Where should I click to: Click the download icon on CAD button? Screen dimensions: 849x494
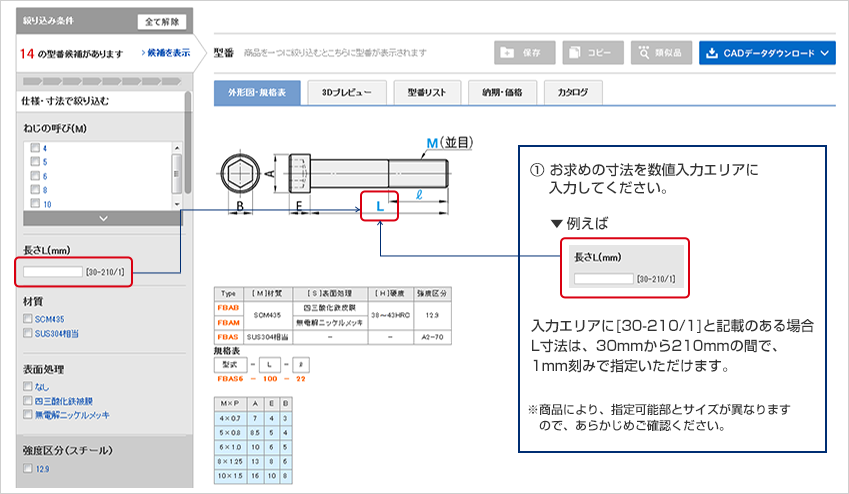[x=712, y=53]
